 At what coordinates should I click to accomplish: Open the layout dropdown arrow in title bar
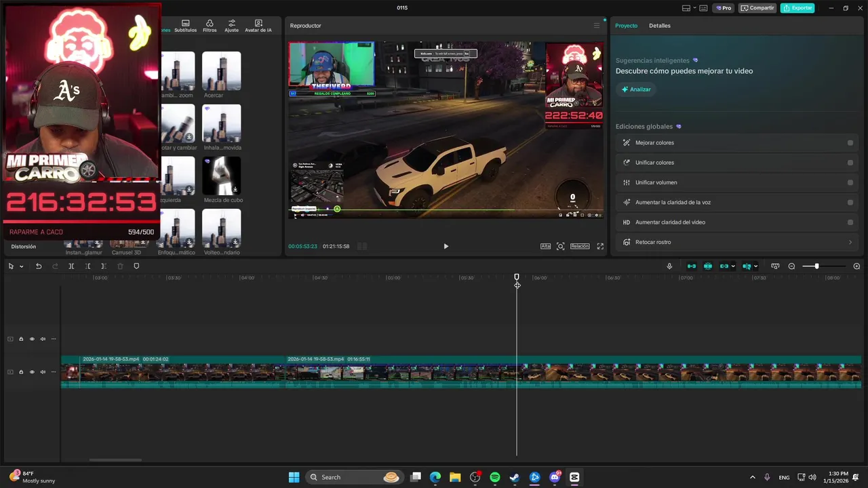[694, 8]
